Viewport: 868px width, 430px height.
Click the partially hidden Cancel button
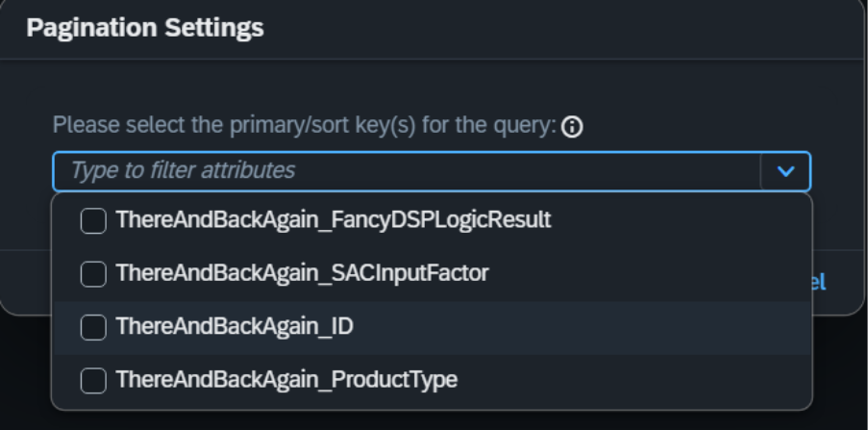pyautogui.click(x=819, y=282)
